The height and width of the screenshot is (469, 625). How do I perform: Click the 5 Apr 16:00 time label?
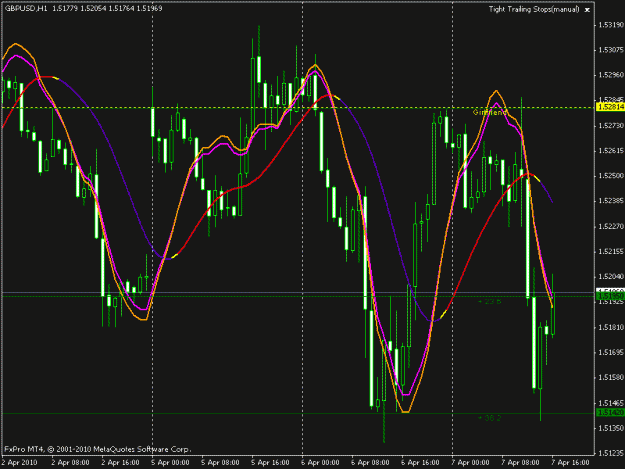pyautogui.click(x=271, y=463)
